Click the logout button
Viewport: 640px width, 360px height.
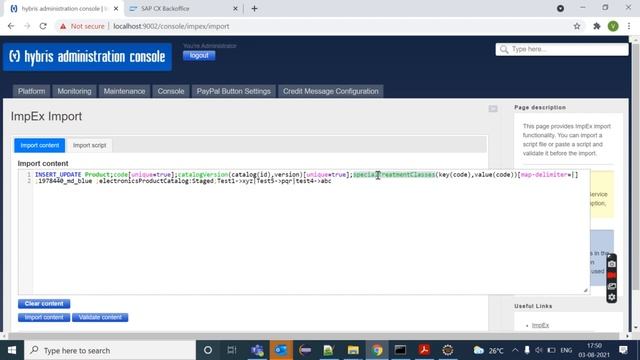[199, 56]
